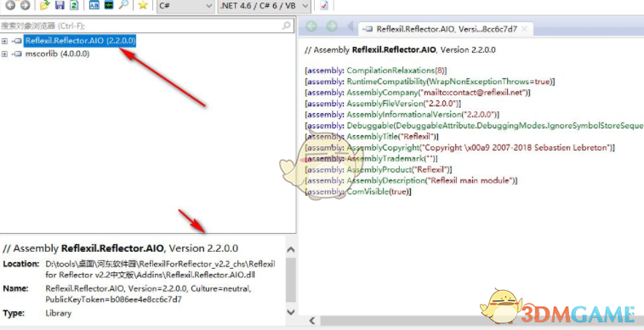This screenshot has width=644, height=330.
Task: Click the AssemblyTrademark attribute link
Action: pos(385,159)
